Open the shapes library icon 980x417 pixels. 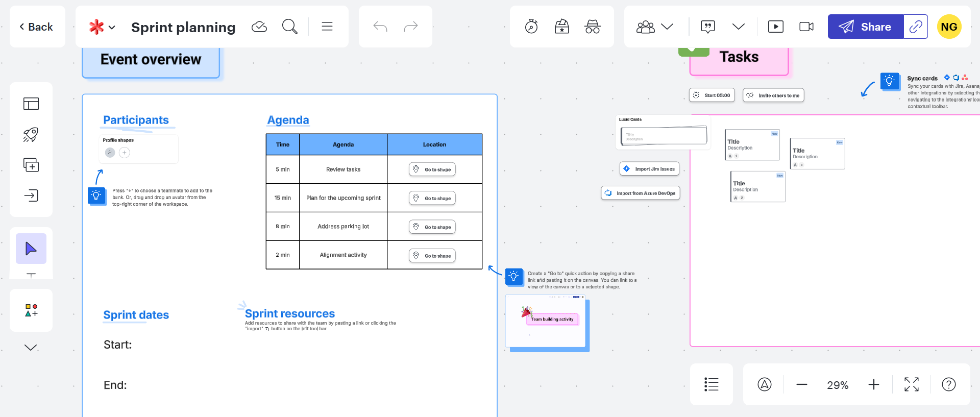click(31, 310)
